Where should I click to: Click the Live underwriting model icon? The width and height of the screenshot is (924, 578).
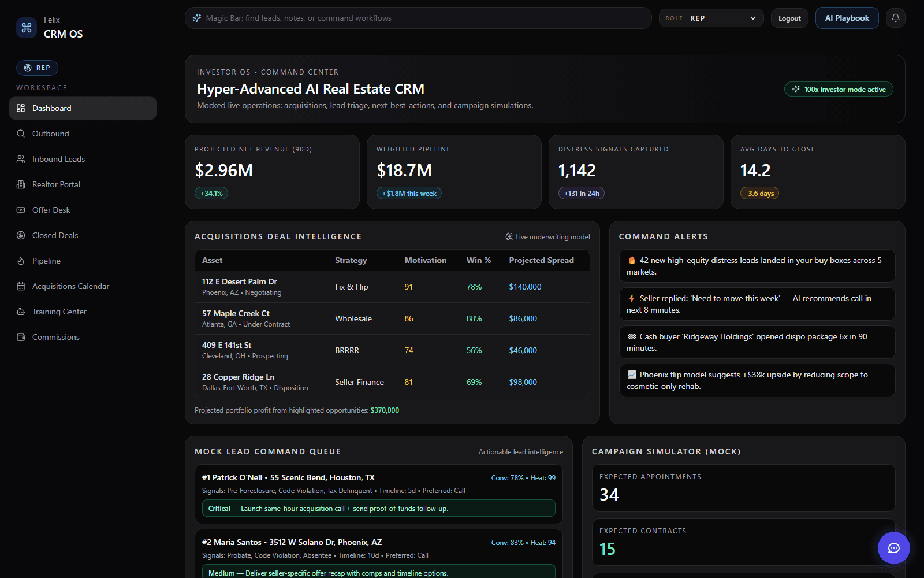[509, 236]
